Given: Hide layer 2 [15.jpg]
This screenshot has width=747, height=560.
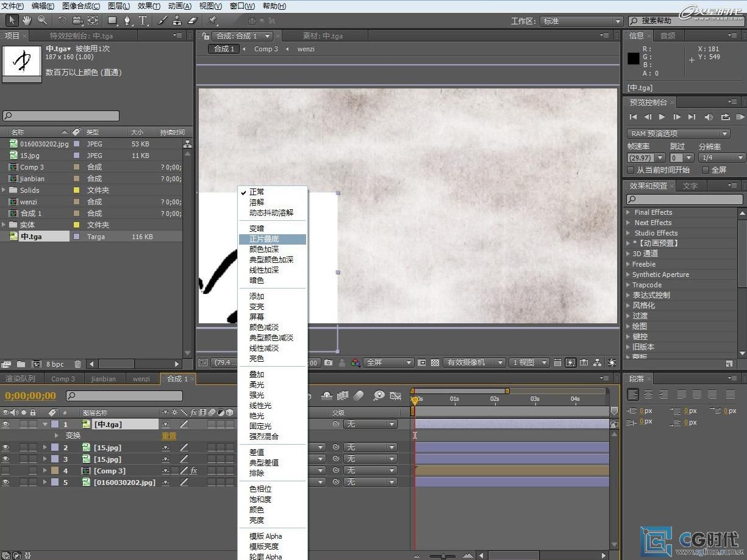Looking at the screenshot, I should [5, 447].
